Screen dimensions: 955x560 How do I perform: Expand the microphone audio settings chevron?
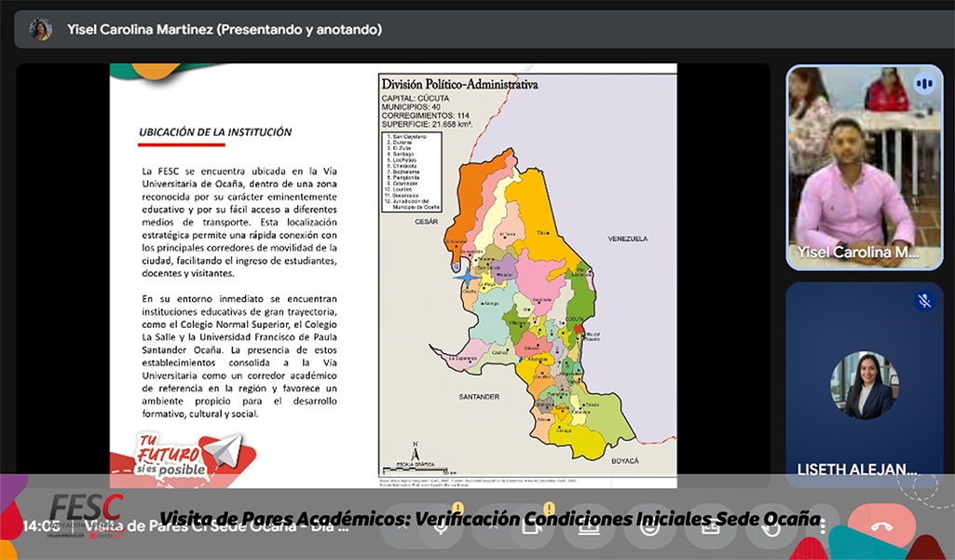click(402, 526)
